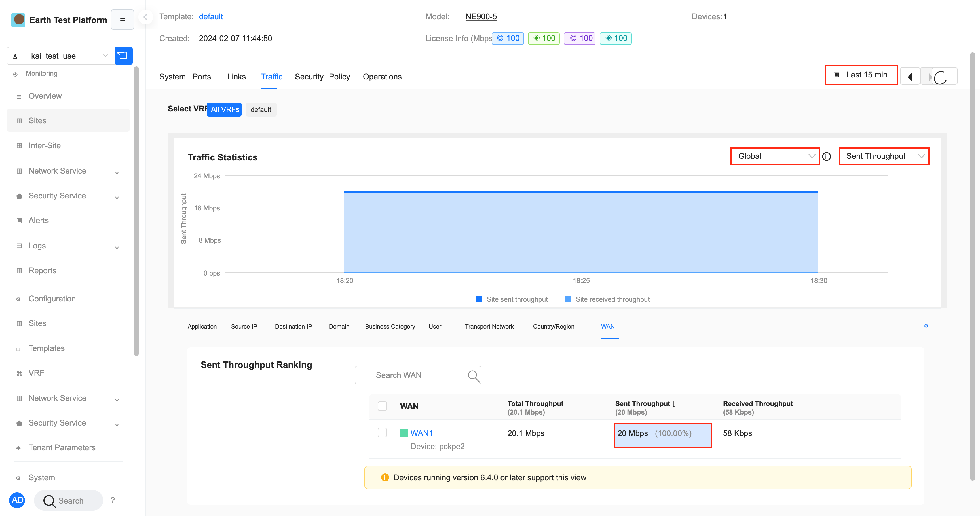980x516 pixels.
Task: Switch to the Operations tab
Action: 382,77
